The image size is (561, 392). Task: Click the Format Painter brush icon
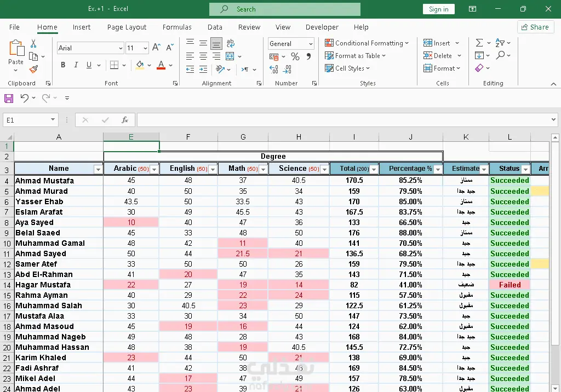pyautogui.click(x=33, y=70)
